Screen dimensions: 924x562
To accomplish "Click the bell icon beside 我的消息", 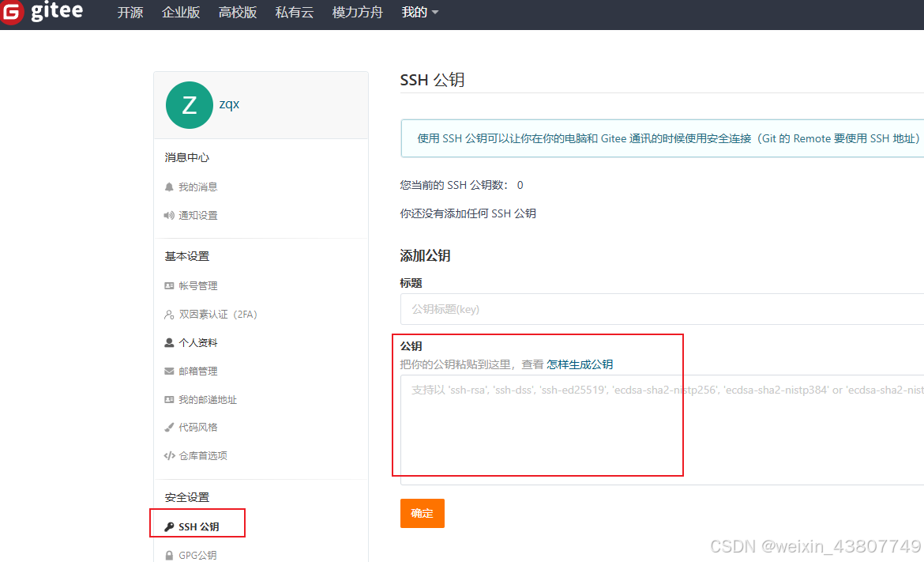I will coord(169,187).
